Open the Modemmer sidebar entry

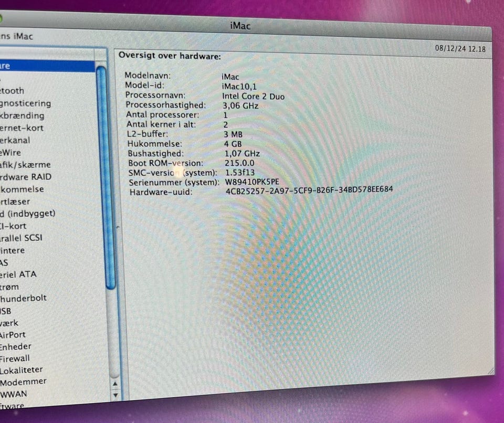(23, 382)
